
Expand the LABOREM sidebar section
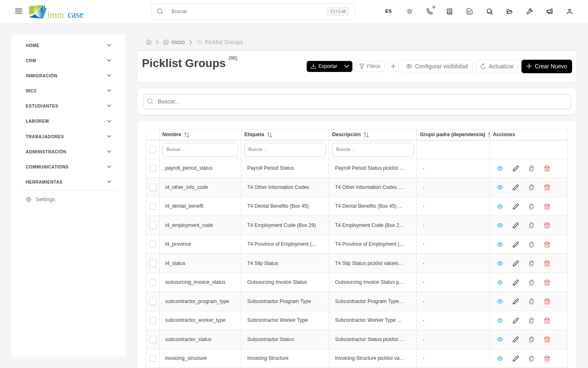click(69, 121)
